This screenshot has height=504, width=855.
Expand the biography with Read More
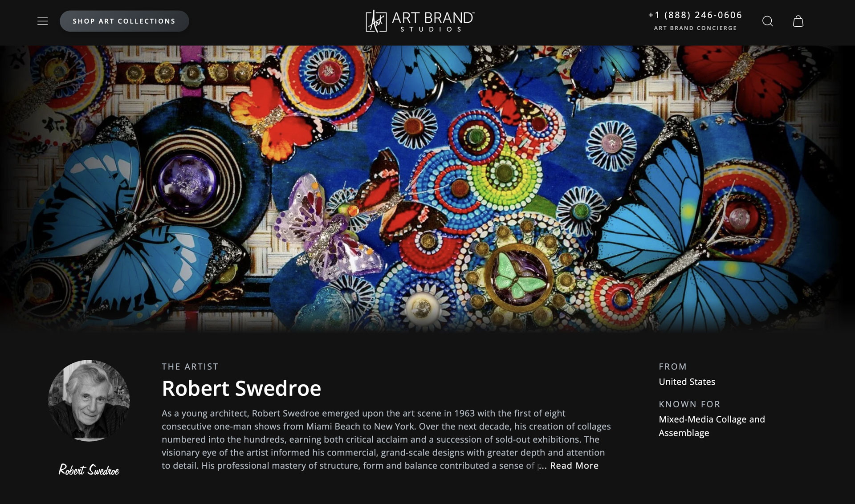(574, 466)
